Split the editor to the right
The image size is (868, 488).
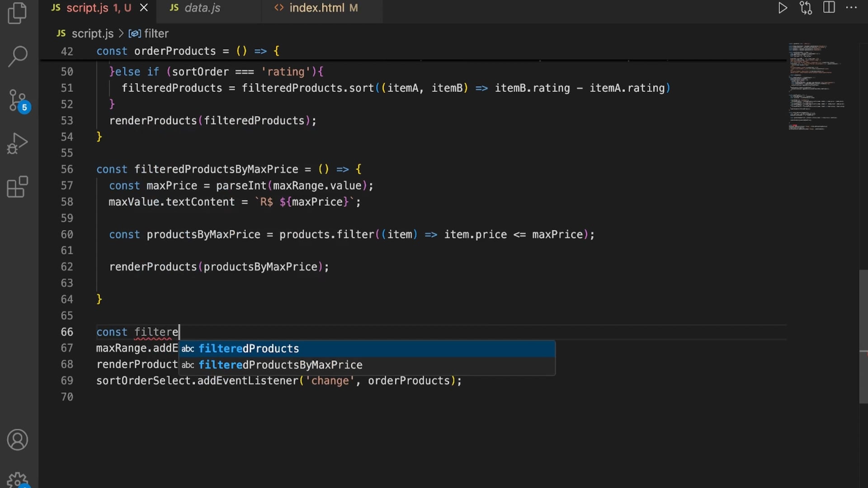[829, 7]
